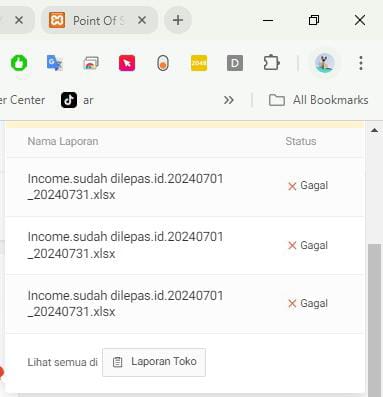Image resolution: width=383 pixels, height=397 pixels.
Task: Click the vertical scrollbar thumb
Action: 374,320
